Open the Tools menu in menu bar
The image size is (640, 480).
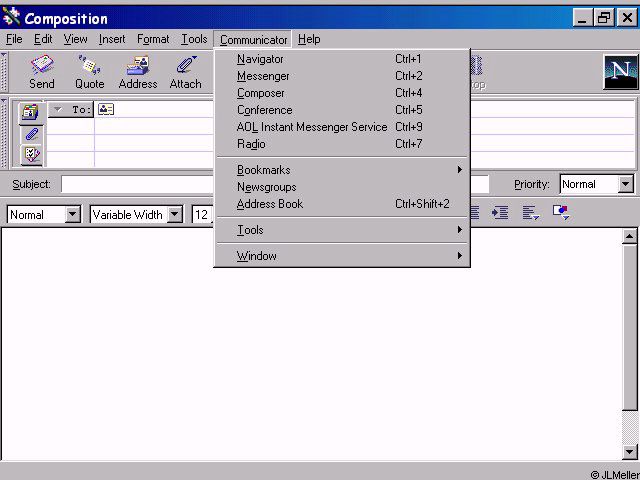click(194, 39)
